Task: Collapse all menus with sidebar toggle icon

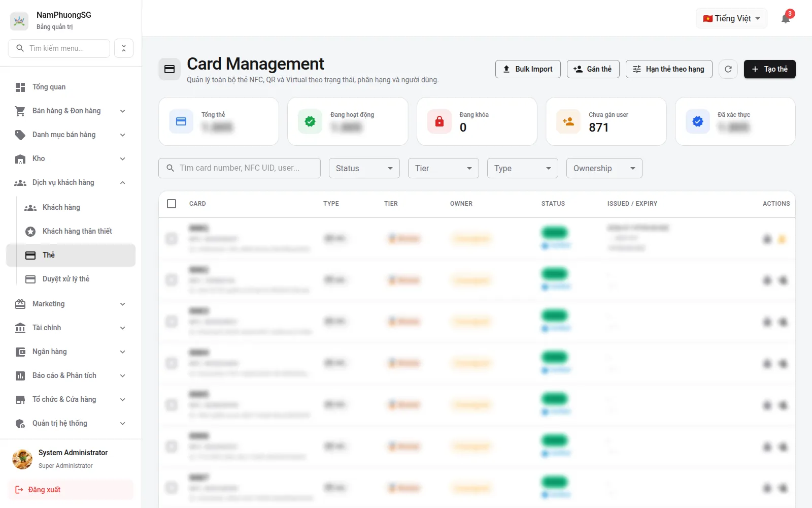Action: click(124, 48)
